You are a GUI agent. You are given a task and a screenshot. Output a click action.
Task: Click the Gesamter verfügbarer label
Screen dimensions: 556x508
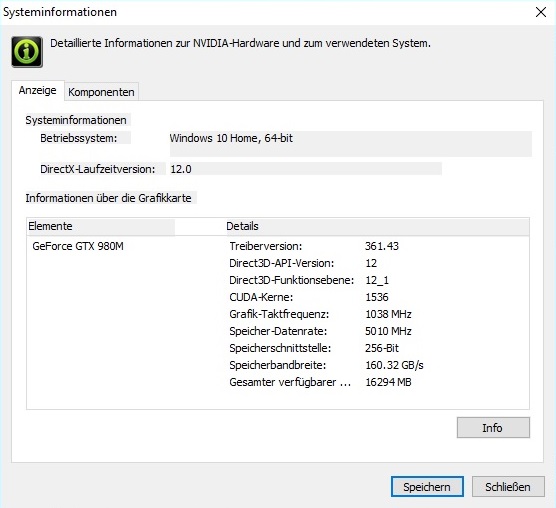coord(290,382)
